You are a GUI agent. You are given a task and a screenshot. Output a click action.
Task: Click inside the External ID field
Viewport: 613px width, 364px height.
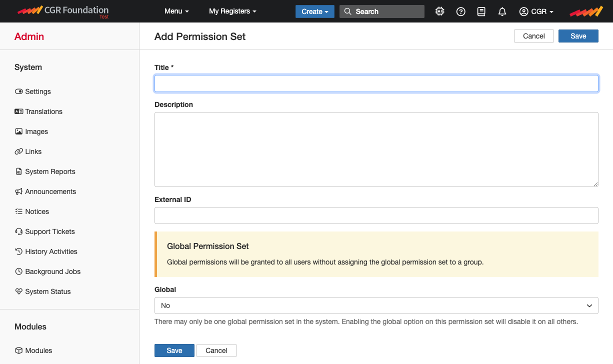pyautogui.click(x=376, y=215)
